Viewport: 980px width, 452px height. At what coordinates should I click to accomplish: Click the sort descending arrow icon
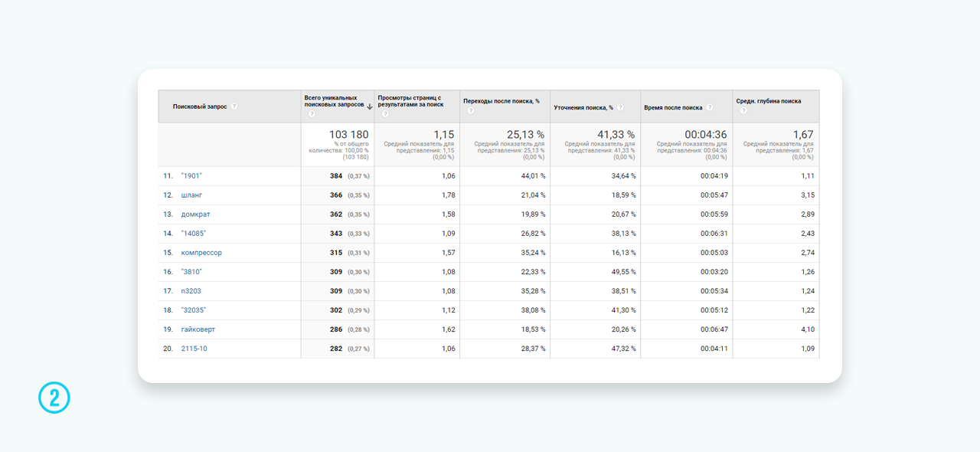(x=370, y=106)
